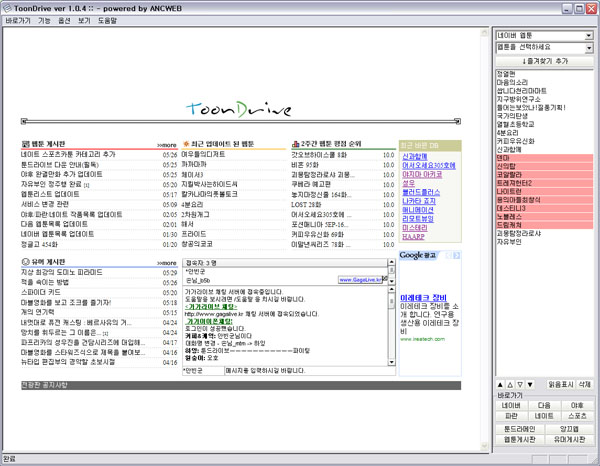Open recently updated webtoon 여우들의디저트
The image size is (600, 466).
coord(203,155)
